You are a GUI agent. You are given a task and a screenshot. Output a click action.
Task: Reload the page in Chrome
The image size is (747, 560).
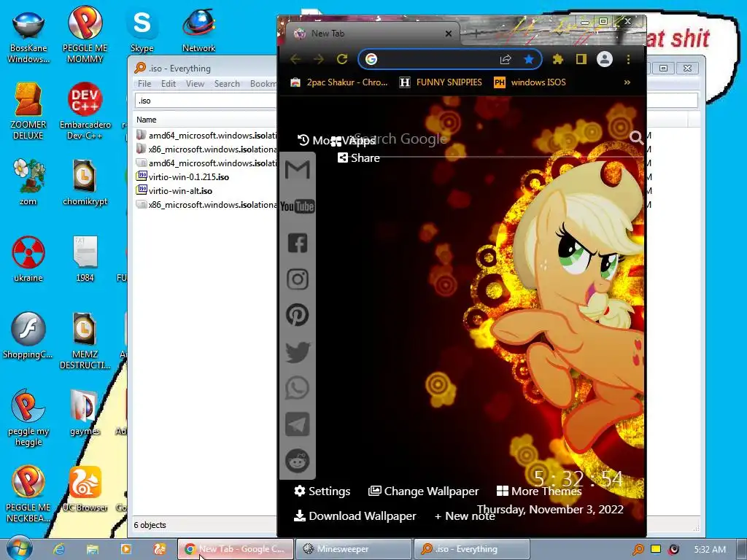[x=342, y=59]
